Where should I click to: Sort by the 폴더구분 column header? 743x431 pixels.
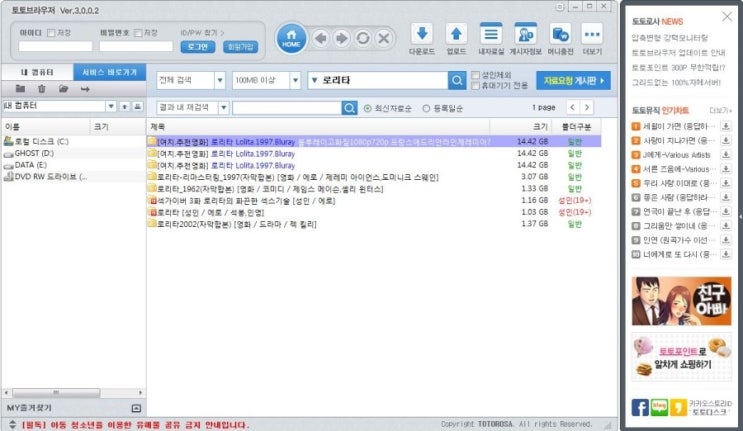(576, 127)
